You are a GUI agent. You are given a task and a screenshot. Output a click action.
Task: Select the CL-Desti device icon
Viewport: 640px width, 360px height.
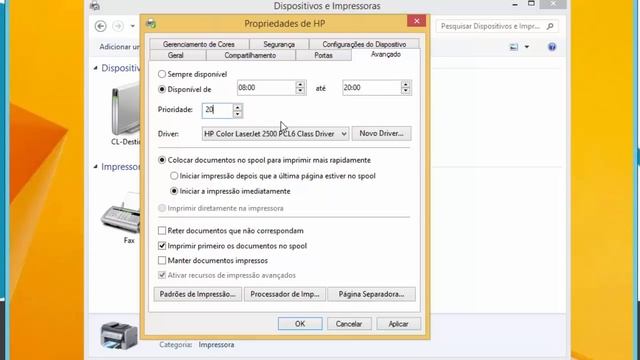pos(125,109)
